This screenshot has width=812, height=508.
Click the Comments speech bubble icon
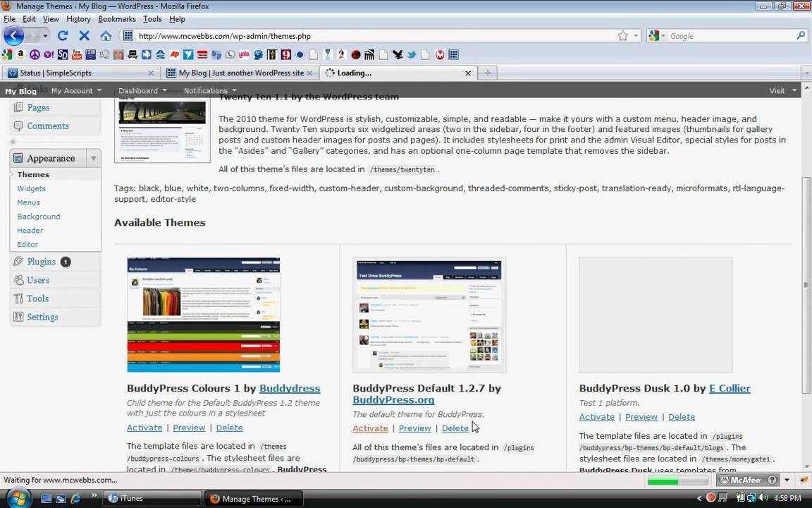pos(18,126)
